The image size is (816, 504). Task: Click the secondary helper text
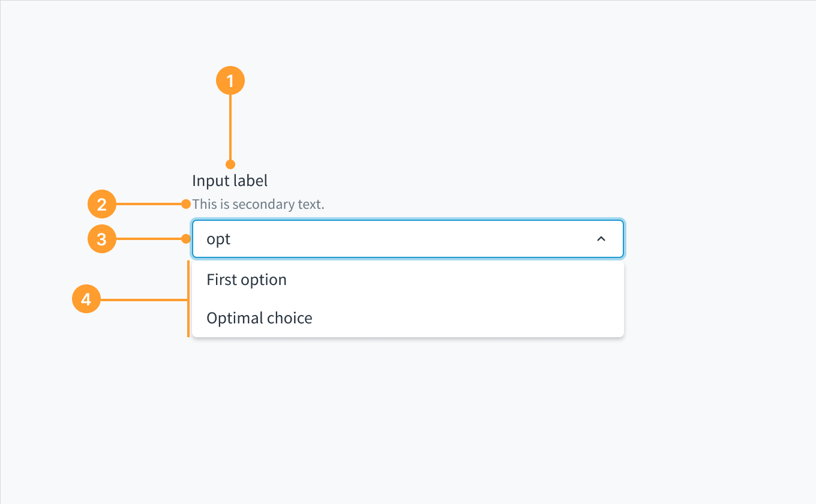click(258, 204)
